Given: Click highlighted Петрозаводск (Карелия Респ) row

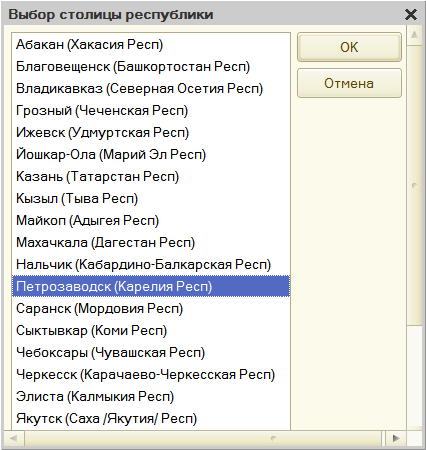Looking at the screenshot, I should click(x=151, y=286).
